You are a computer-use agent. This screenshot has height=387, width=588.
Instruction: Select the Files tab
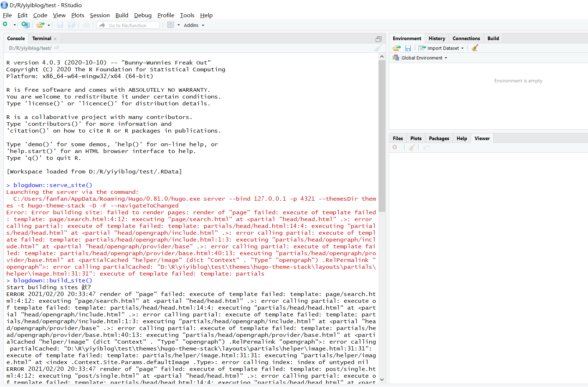(398, 138)
